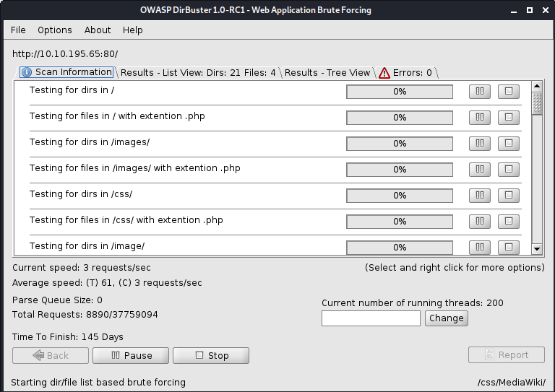Screen dimensions: 555x392
Task: Open the File menu
Action: pyautogui.click(x=18, y=30)
